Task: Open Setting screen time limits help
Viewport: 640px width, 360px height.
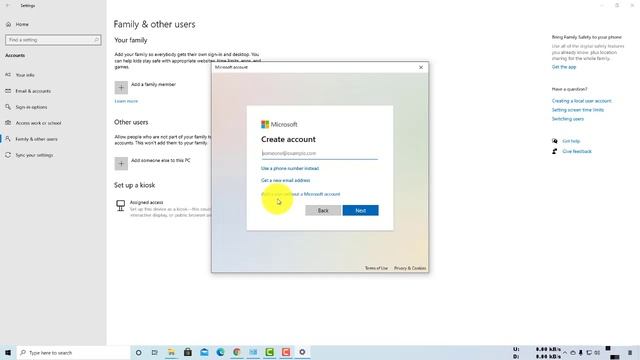Action: [578, 110]
